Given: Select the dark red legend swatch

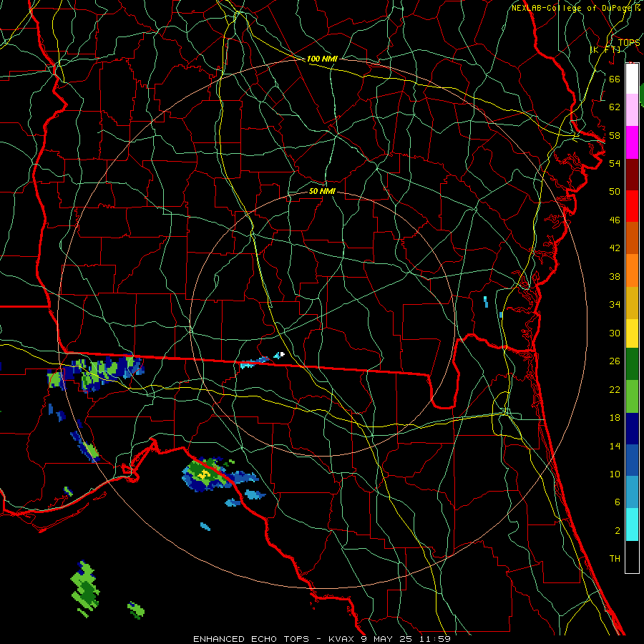Looking at the screenshot, I should (x=632, y=175).
